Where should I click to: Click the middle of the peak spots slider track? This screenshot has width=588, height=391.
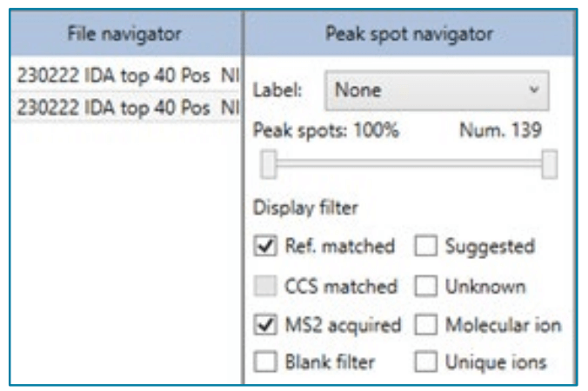click(410, 162)
